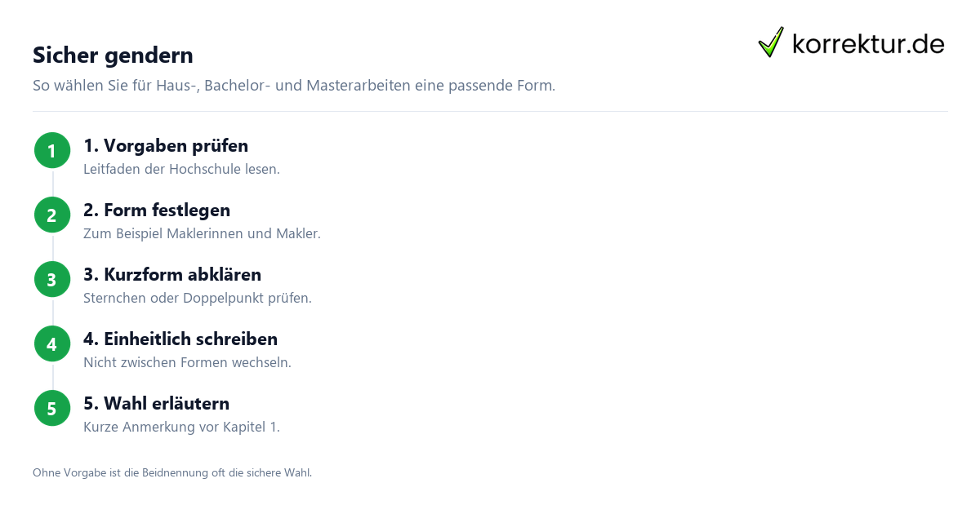Click the green step 4 circle
The width and height of the screenshot is (980, 514).
pyautogui.click(x=52, y=343)
